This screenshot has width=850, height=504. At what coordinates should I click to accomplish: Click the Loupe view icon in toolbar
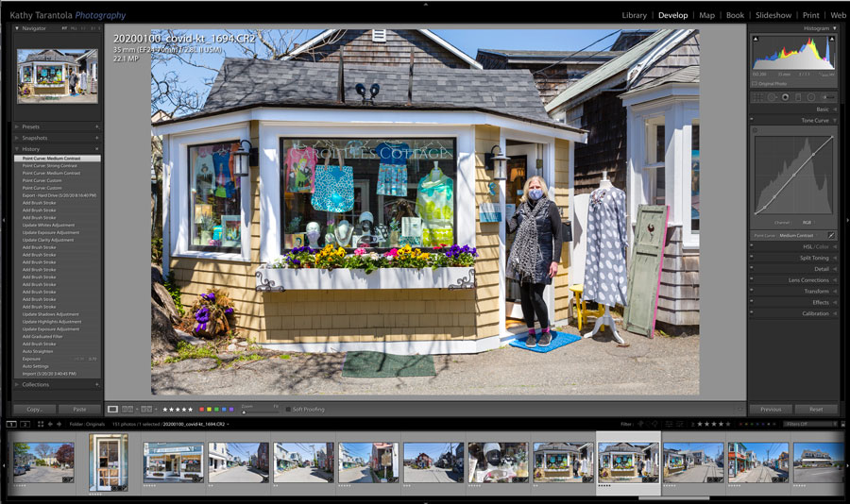113,409
